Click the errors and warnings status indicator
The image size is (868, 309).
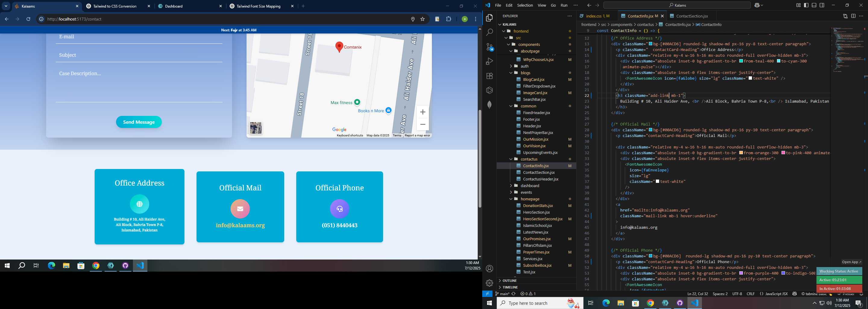[x=528, y=294]
